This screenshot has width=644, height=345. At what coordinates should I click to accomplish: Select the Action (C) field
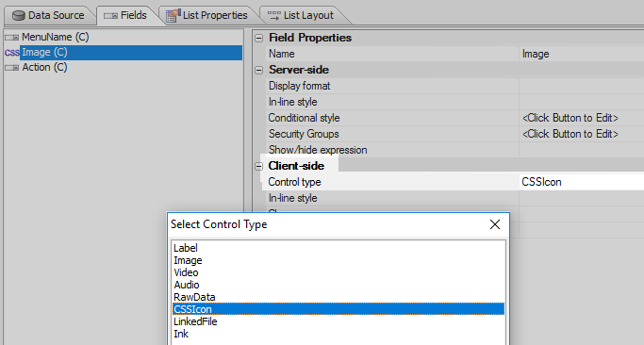[x=44, y=67]
